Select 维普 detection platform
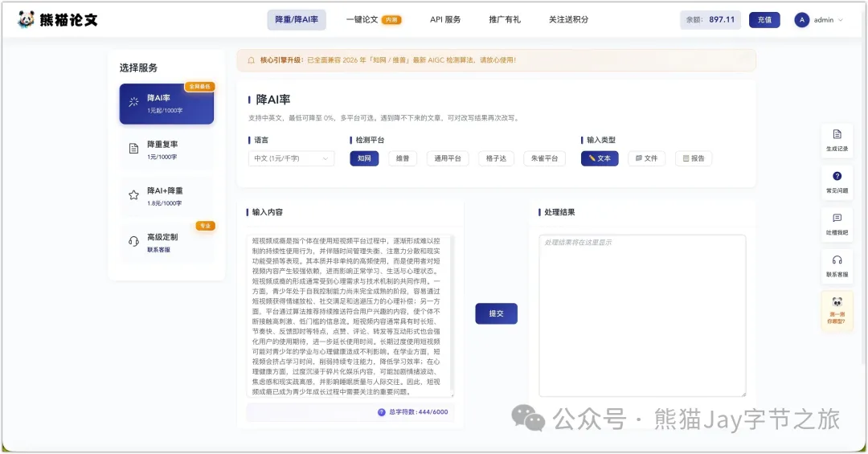 (403, 158)
